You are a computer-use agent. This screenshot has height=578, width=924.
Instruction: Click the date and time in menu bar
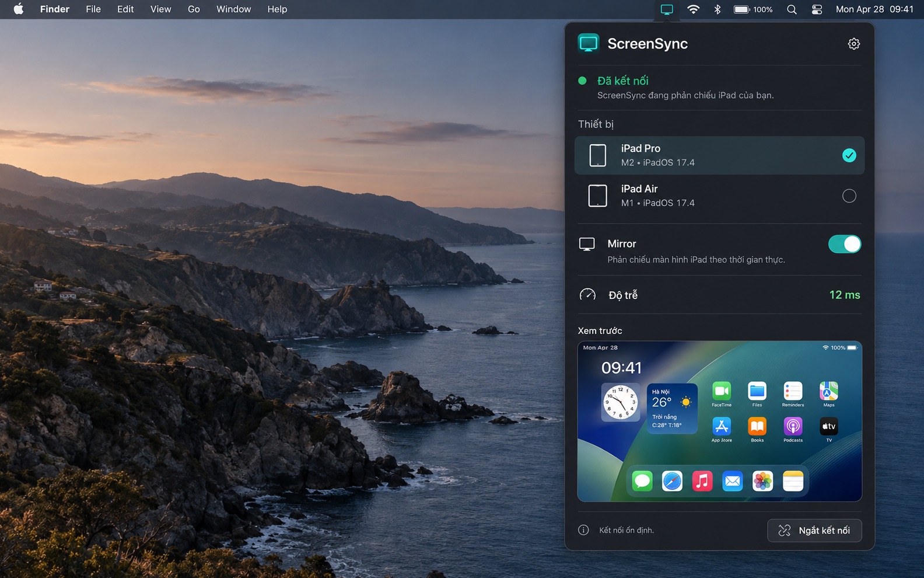pyautogui.click(x=874, y=9)
